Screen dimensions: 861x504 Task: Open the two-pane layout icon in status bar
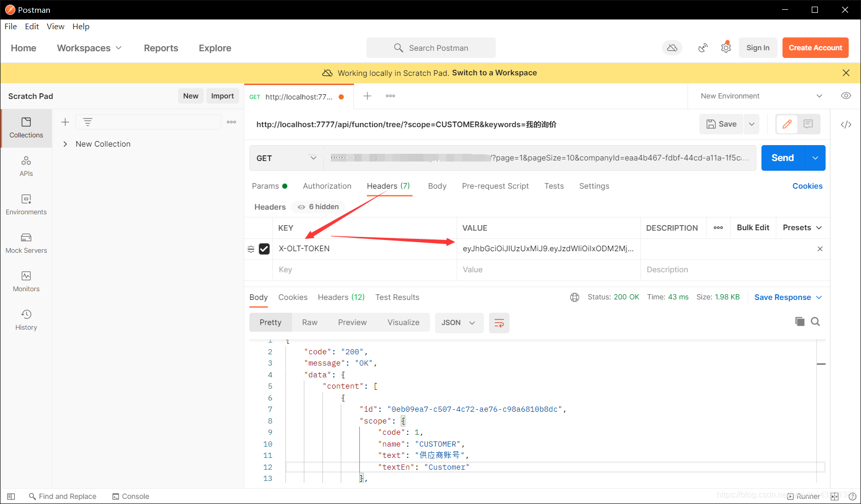(834, 496)
